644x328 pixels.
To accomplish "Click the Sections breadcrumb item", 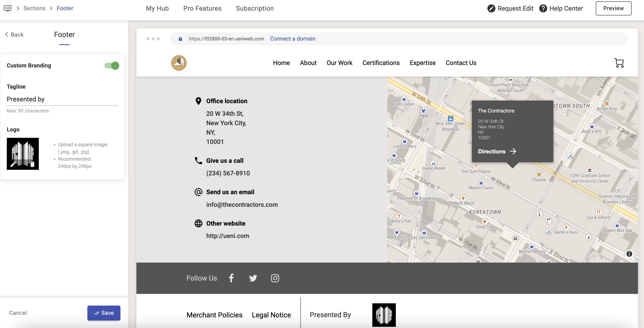I will (x=34, y=8).
